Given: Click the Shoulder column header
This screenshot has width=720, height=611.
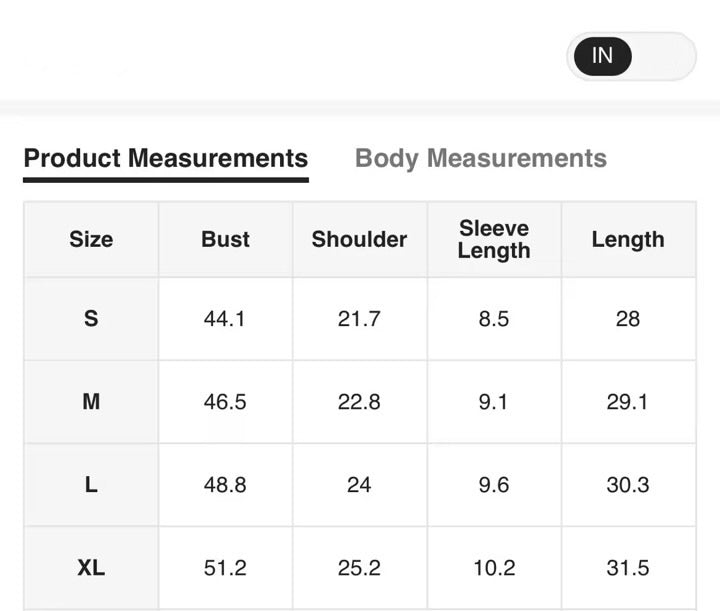Looking at the screenshot, I should 359,240.
